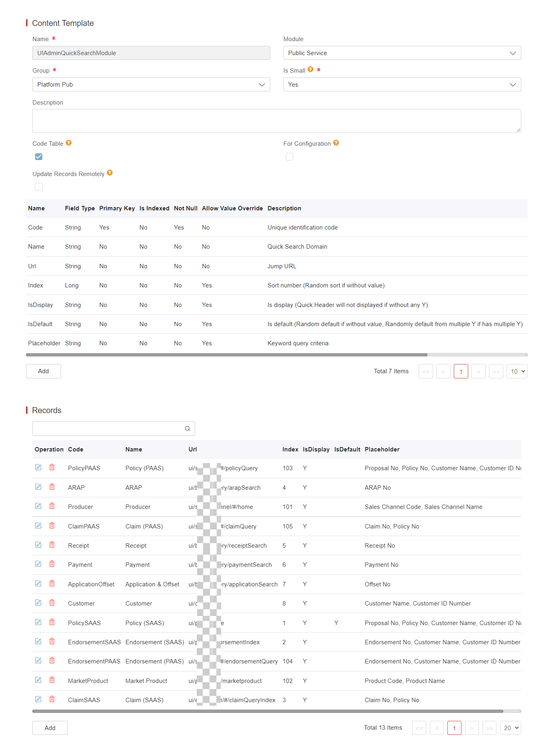This screenshot has height=756, width=552.
Task: Delete the ClaimSAAS record
Action: (52, 699)
